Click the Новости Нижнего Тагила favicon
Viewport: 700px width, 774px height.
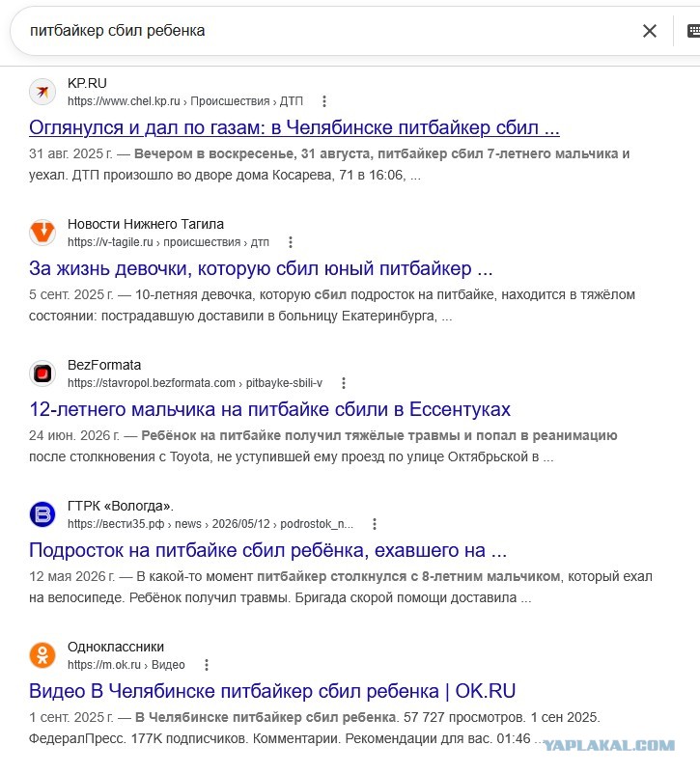pyautogui.click(x=42, y=233)
